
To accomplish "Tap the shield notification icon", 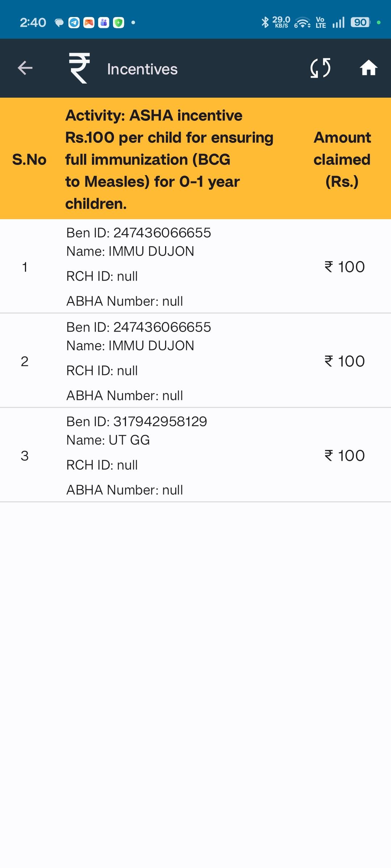I will point(118,23).
